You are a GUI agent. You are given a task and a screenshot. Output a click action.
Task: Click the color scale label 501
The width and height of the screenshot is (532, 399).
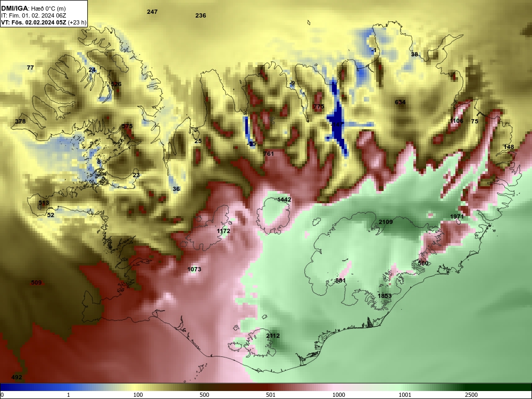[x=270, y=395]
